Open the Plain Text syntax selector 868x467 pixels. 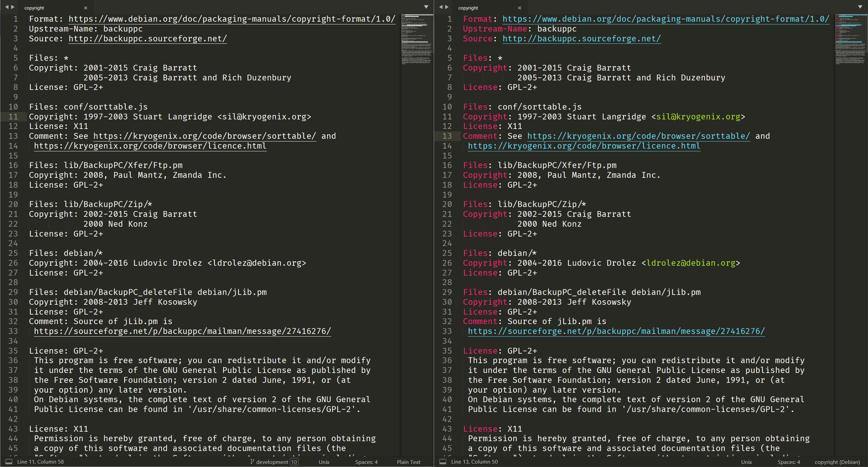[408, 462]
